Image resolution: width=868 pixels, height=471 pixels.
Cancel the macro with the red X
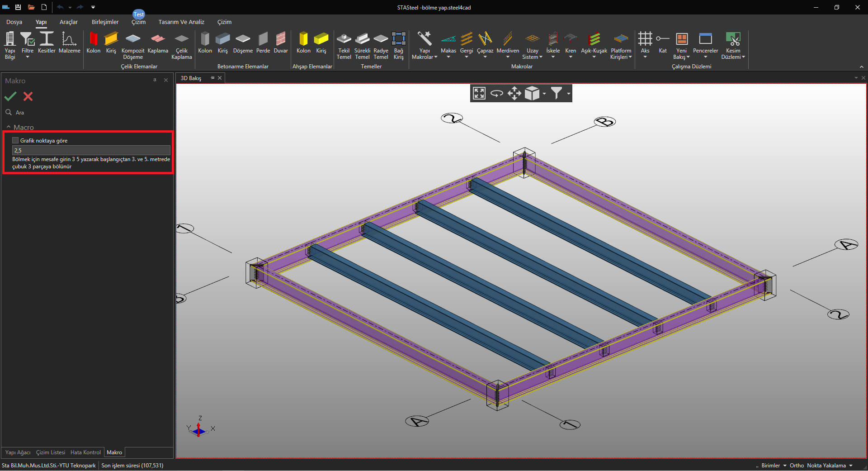(x=28, y=96)
